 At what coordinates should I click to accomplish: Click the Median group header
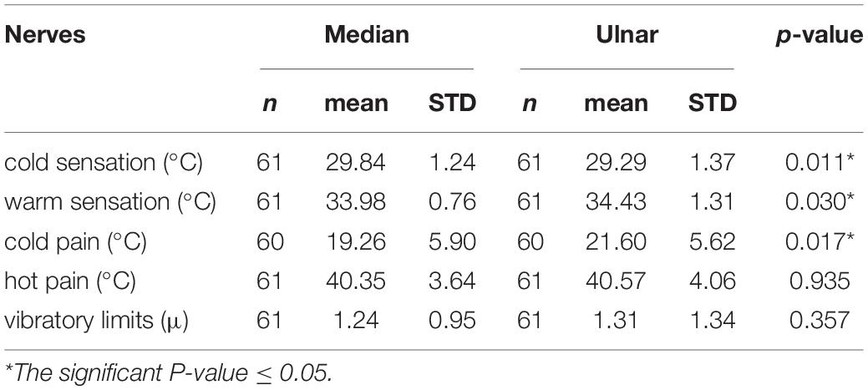click(366, 35)
